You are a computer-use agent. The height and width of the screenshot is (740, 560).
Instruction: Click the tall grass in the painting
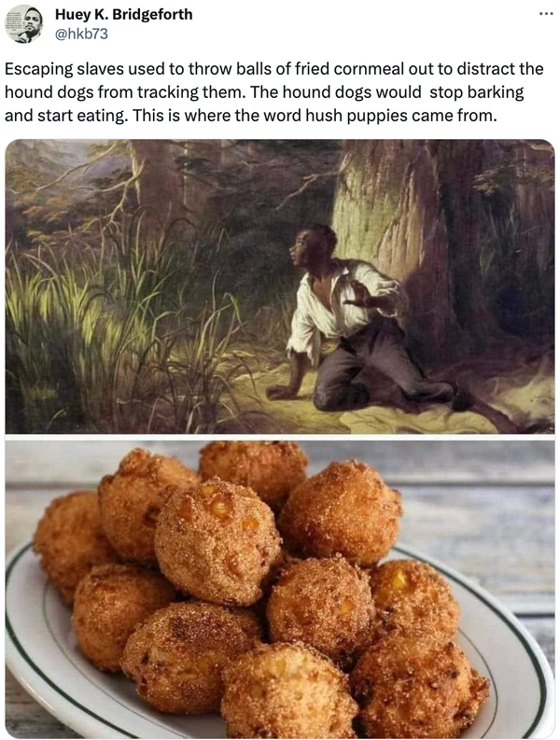[94, 330]
